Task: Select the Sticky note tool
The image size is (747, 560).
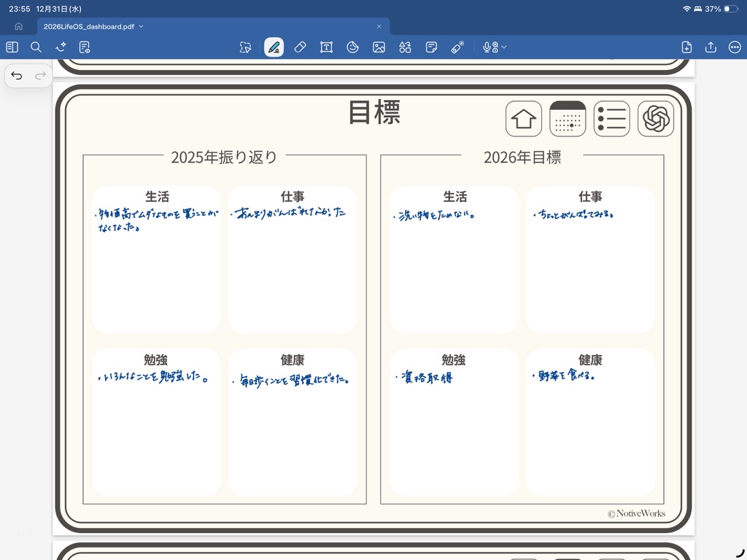Action: point(431,47)
